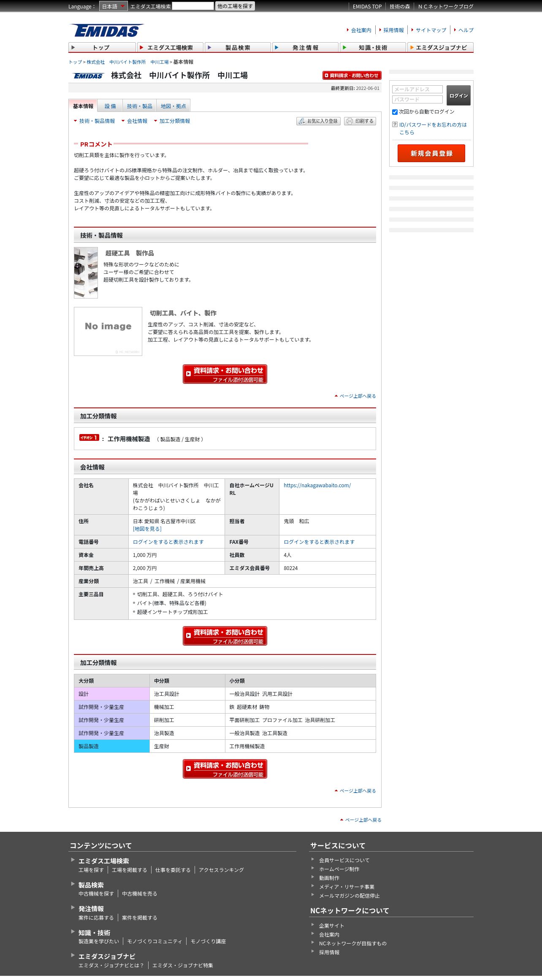The height and width of the screenshot is (980, 542).
Task: Open エミダスジョブナビ navigation menu
Action: tap(440, 47)
